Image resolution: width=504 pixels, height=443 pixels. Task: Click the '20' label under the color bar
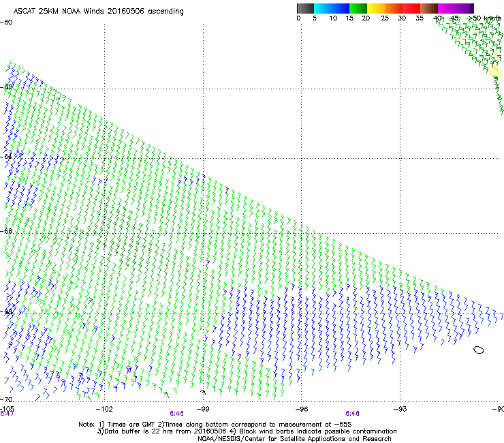pos(366,18)
